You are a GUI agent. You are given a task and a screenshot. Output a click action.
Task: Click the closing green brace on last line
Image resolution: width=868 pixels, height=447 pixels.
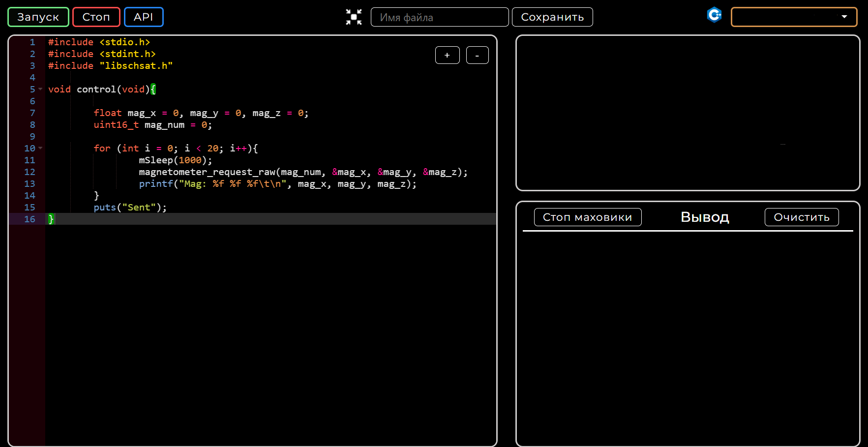pyautogui.click(x=51, y=219)
